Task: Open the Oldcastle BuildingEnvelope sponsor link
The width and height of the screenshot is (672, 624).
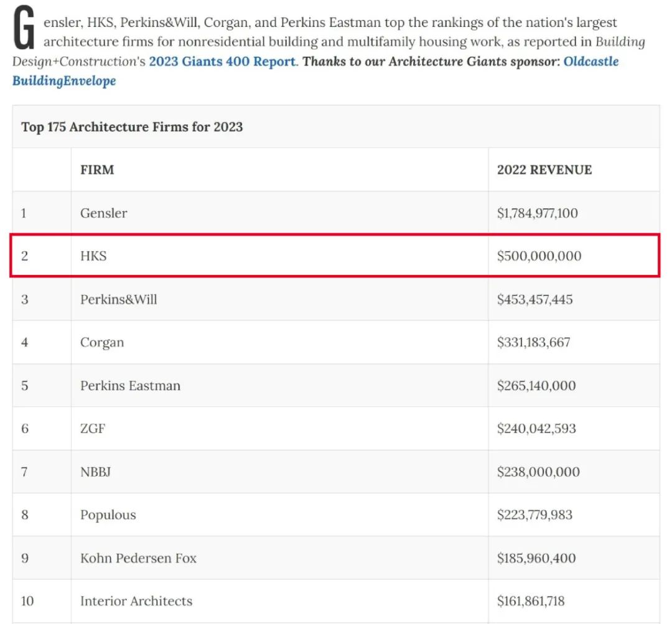Action: point(591,62)
